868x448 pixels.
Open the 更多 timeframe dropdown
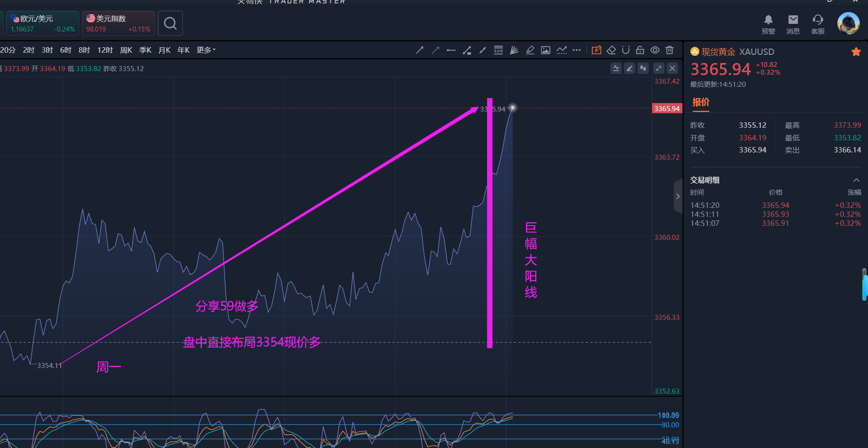point(206,50)
